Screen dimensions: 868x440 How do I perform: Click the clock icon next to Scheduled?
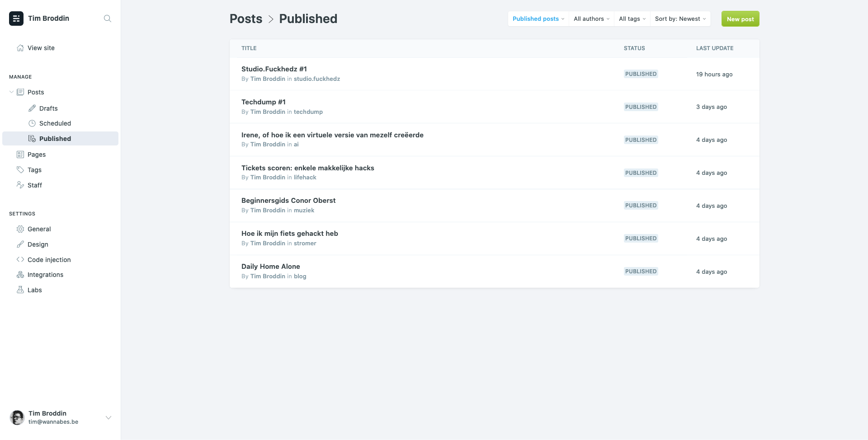click(32, 123)
